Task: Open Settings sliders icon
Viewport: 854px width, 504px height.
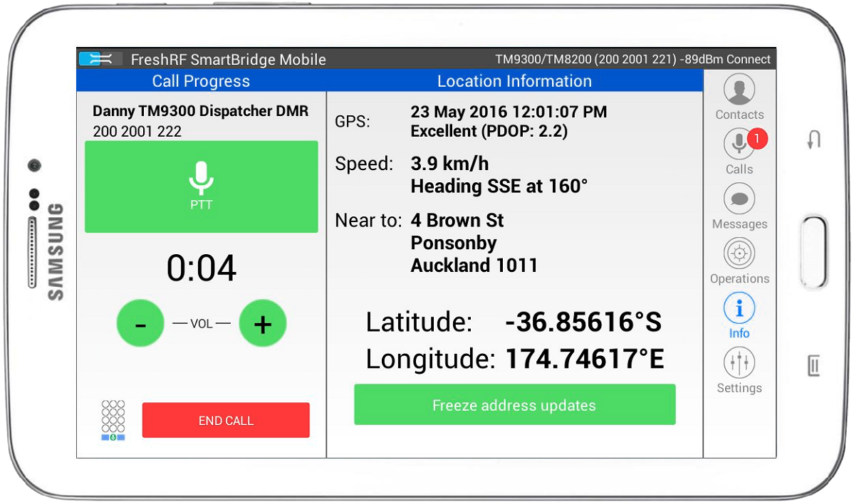Action: pyautogui.click(x=739, y=363)
